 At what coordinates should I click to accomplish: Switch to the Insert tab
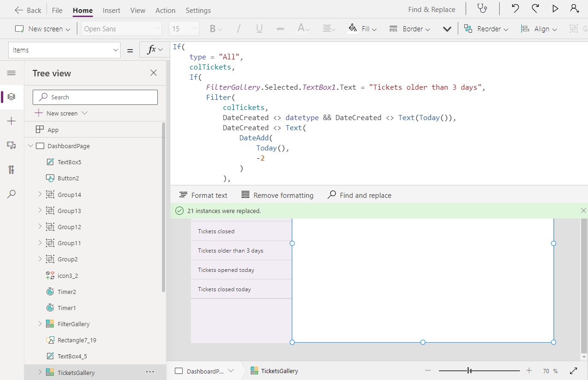(x=112, y=10)
